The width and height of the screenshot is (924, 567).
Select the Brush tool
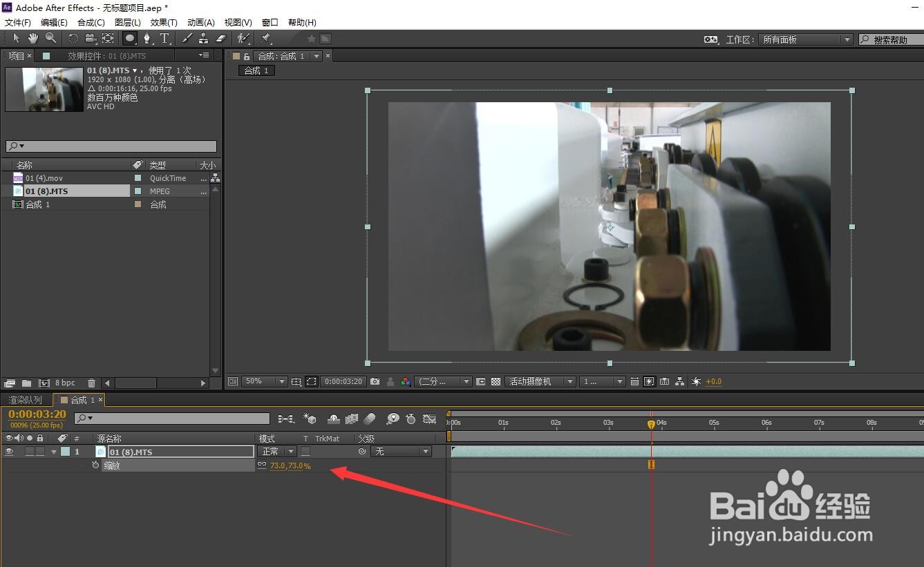click(187, 39)
